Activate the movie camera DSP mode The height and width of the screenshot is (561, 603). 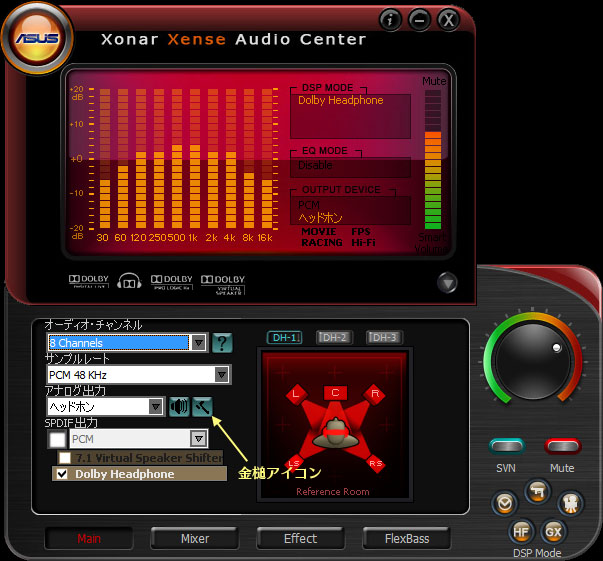click(571, 504)
